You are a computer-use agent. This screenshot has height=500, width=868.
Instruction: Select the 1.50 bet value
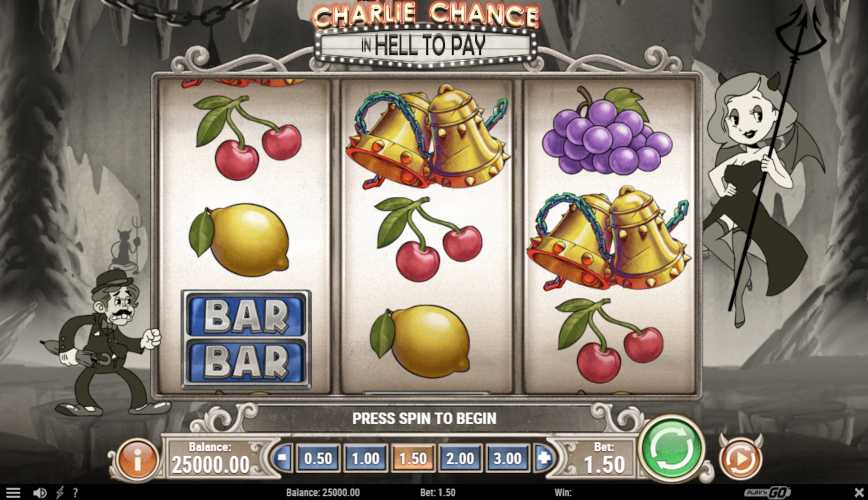point(413,458)
